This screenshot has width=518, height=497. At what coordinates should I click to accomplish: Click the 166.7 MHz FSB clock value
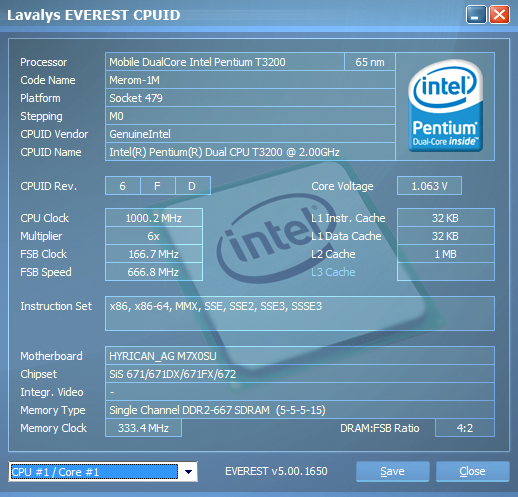(x=154, y=254)
